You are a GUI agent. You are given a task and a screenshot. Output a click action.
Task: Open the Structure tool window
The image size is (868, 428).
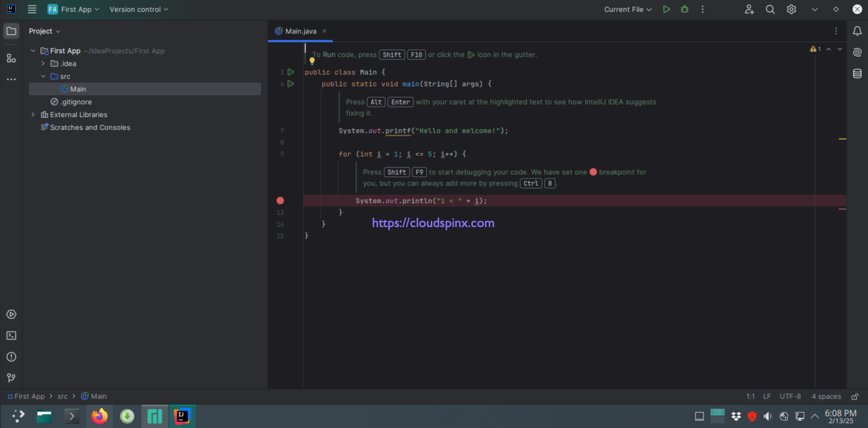pos(11,58)
